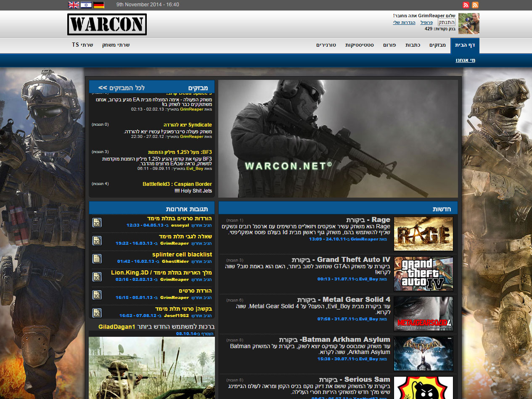Image resolution: width=532 pixels, height=399 pixels.
Task: Open the red RSS feed icon
Action: (466, 5)
